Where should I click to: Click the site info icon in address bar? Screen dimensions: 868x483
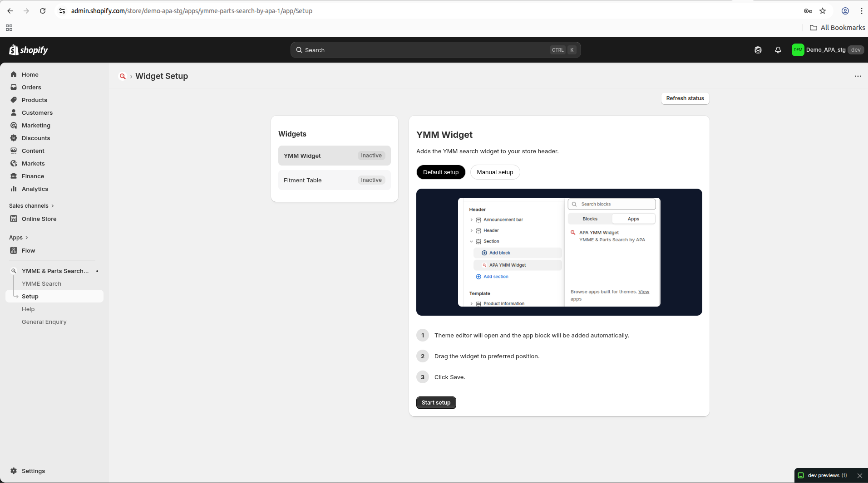pyautogui.click(x=62, y=11)
